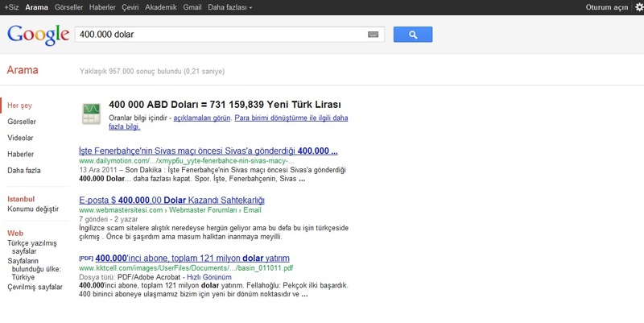Click the Google logo
644x323 pixels.
point(38,35)
